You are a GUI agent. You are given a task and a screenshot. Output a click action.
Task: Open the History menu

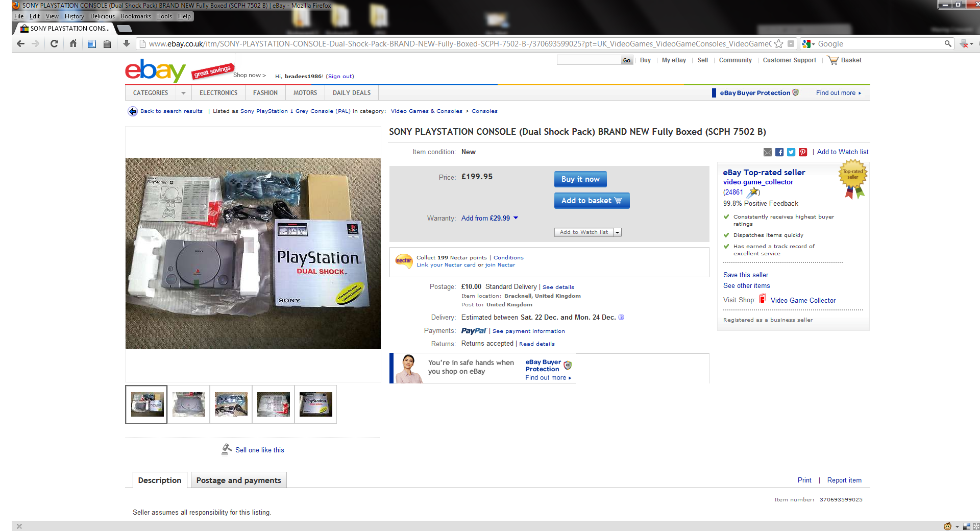click(x=74, y=16)
